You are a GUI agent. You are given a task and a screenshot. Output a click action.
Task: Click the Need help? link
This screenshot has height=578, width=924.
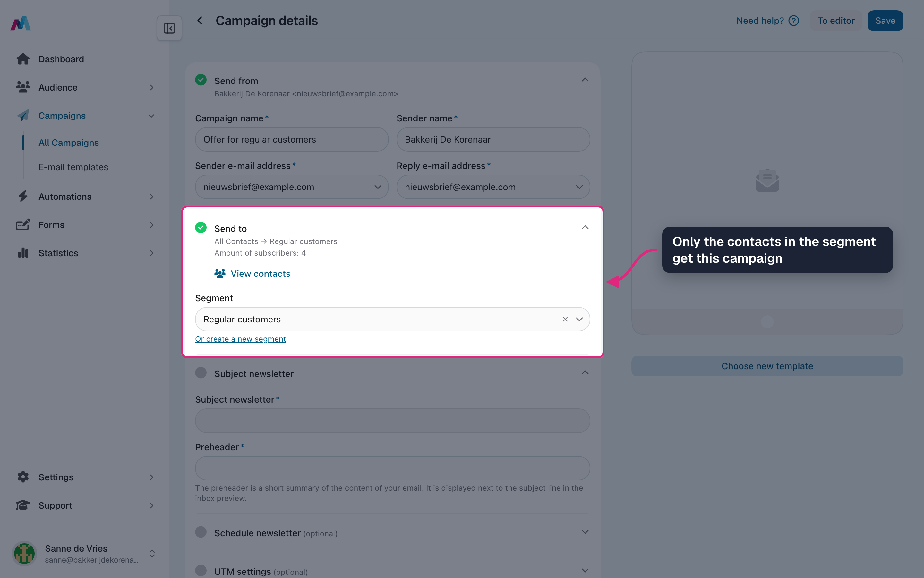pos(760,21)
